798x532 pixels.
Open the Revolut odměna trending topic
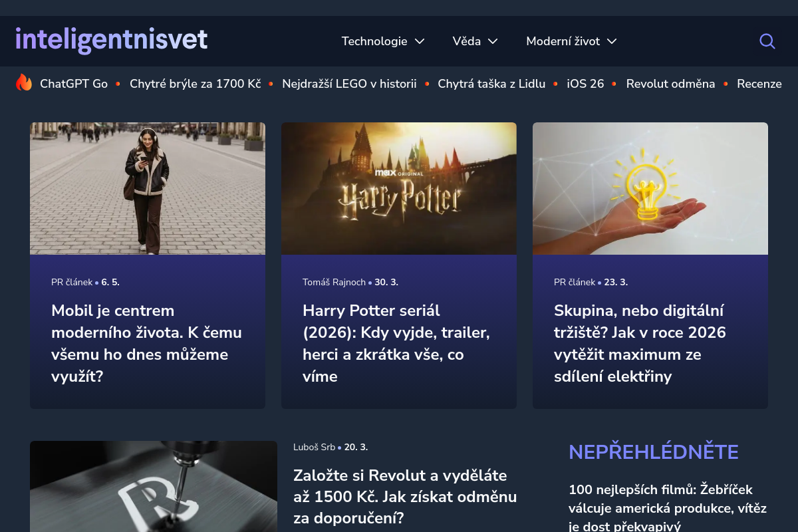[670, 84]
